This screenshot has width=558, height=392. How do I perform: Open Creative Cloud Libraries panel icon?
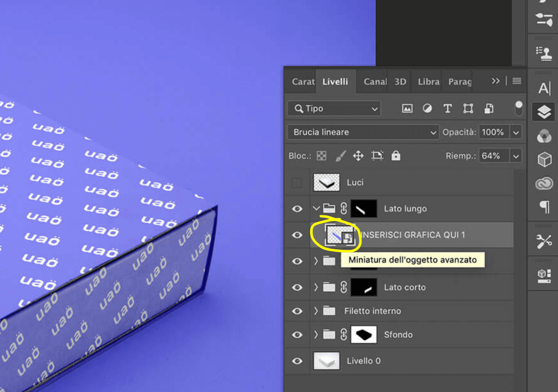tap(545, 184)
